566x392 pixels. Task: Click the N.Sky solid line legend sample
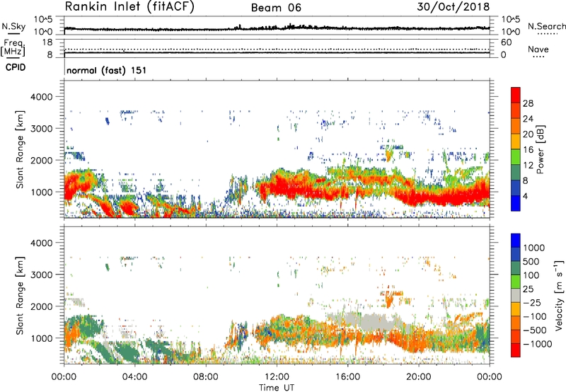point(13,33)
